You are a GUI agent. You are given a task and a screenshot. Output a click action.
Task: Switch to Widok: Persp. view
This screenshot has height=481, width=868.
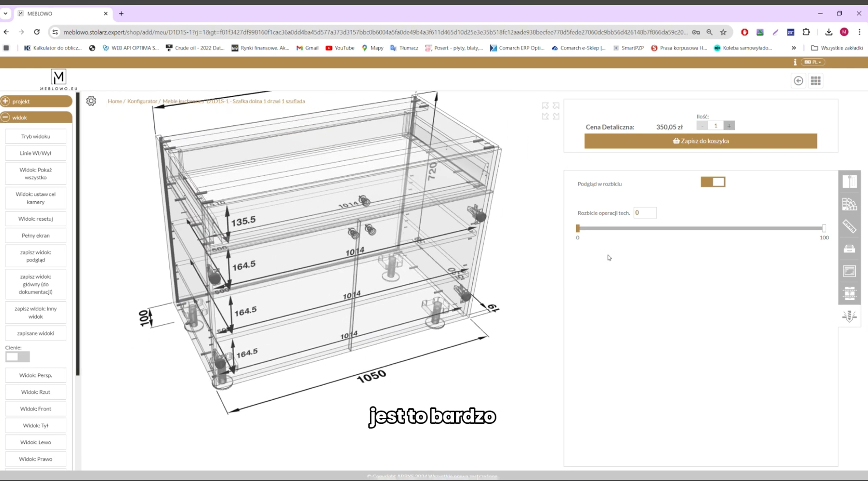click(35, 376)
